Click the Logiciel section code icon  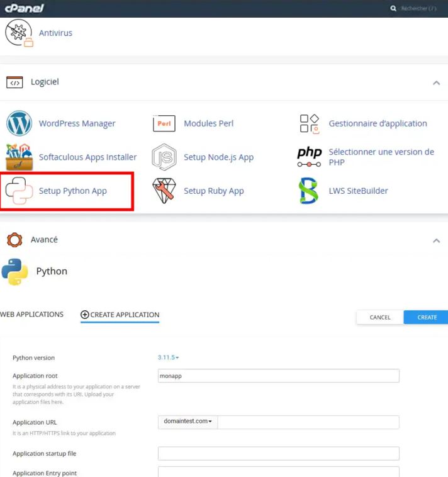[x=14, y=82]
